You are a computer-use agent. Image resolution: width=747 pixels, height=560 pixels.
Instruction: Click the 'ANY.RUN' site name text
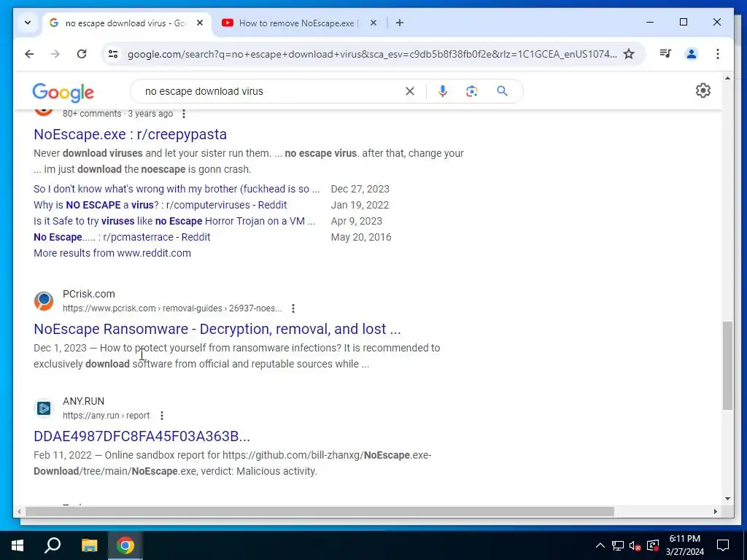click(x=83, y=401)
